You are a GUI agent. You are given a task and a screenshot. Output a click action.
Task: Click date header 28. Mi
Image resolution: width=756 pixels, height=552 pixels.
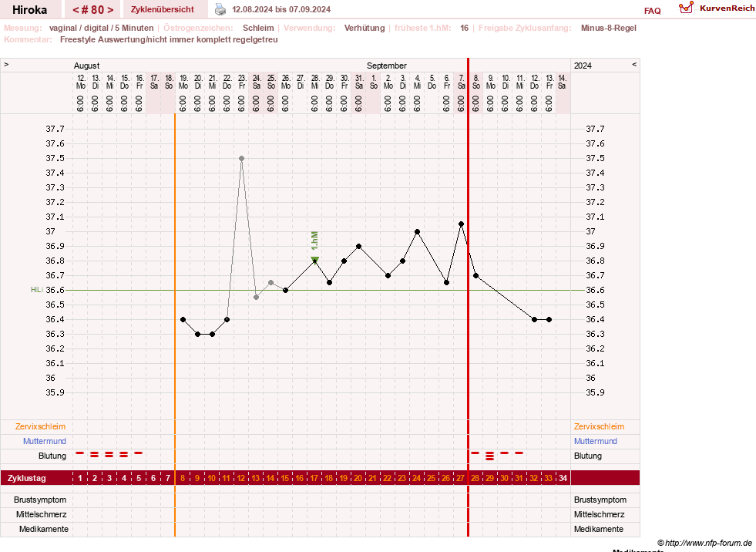pos(315,82)
